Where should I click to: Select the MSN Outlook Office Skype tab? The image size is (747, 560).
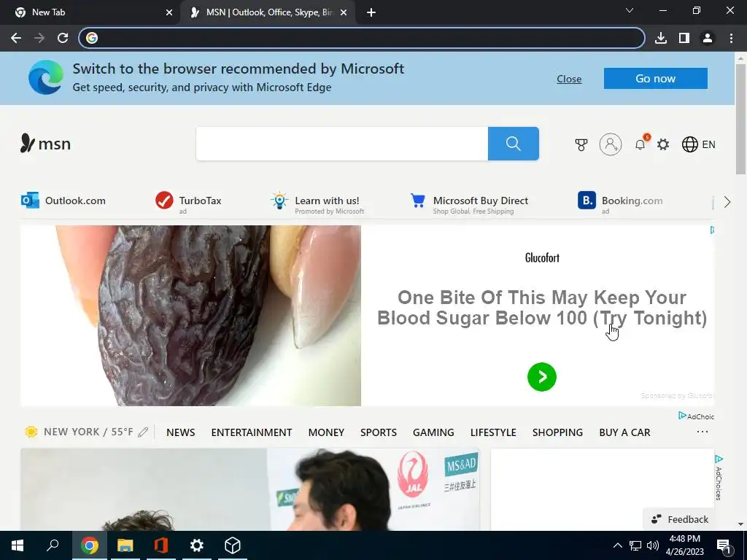(x=268, y=13)
